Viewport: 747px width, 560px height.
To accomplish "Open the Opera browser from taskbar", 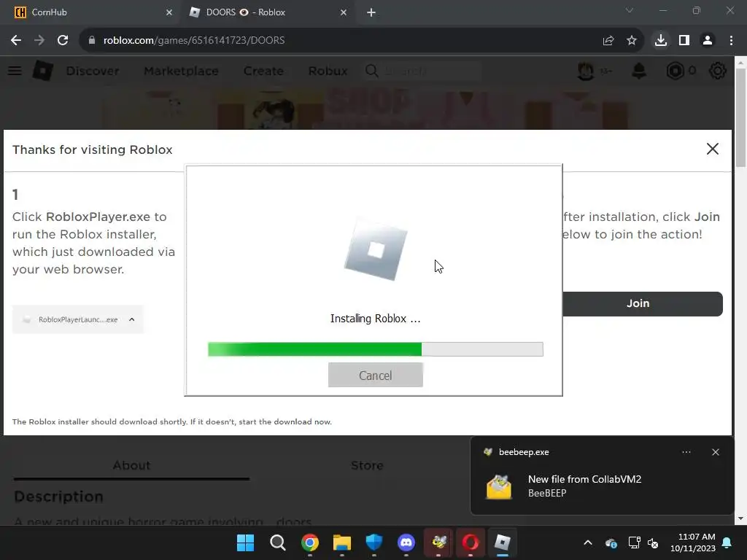I will click(x=471, y=542).
